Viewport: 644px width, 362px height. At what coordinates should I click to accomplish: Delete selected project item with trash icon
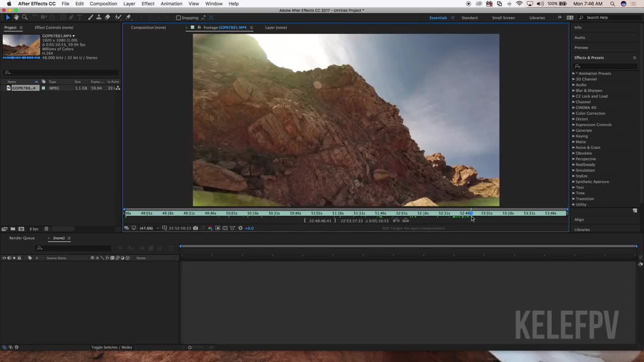46,229
